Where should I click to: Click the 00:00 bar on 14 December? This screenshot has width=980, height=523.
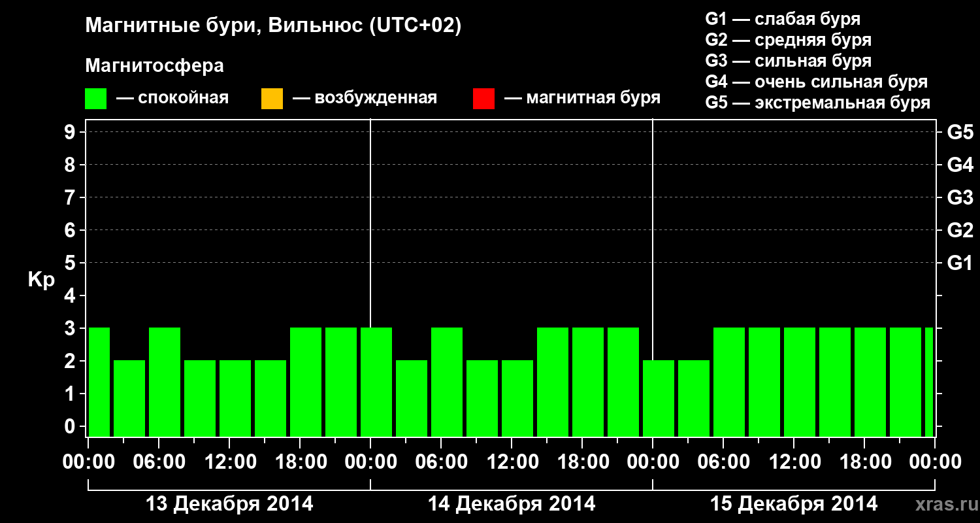pyautogui.click(x=376, y=382)
